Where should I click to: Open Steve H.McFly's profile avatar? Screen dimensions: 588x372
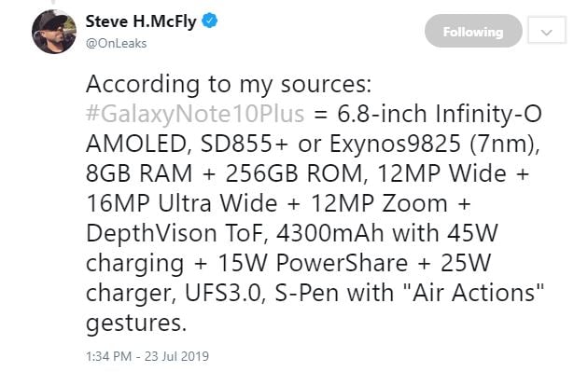pos(54,32)
